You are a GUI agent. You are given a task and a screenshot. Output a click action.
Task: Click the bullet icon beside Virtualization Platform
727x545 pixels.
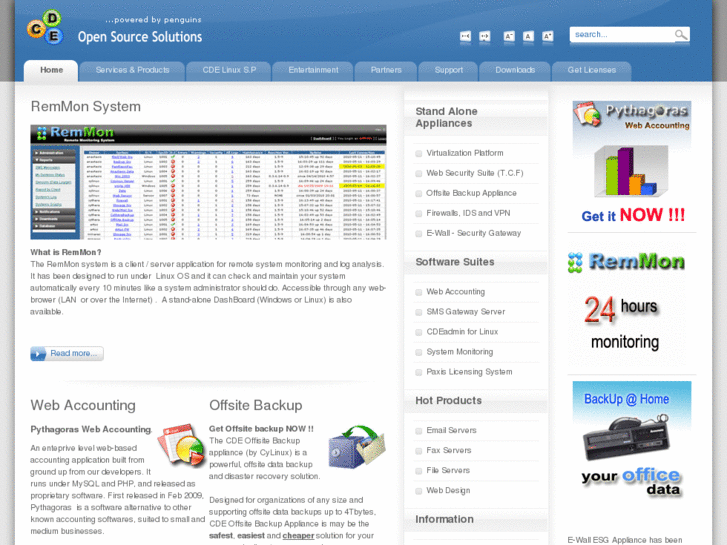click(x=419, y=154)
